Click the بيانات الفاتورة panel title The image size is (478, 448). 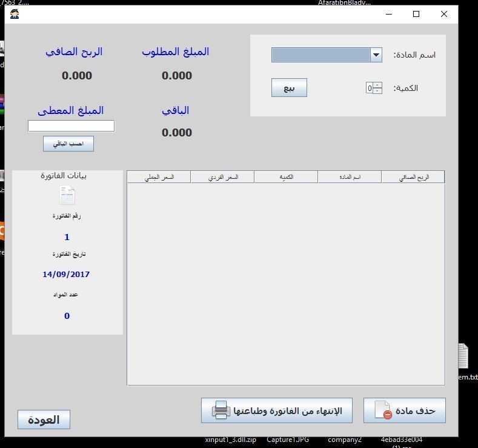pos(64,175)
